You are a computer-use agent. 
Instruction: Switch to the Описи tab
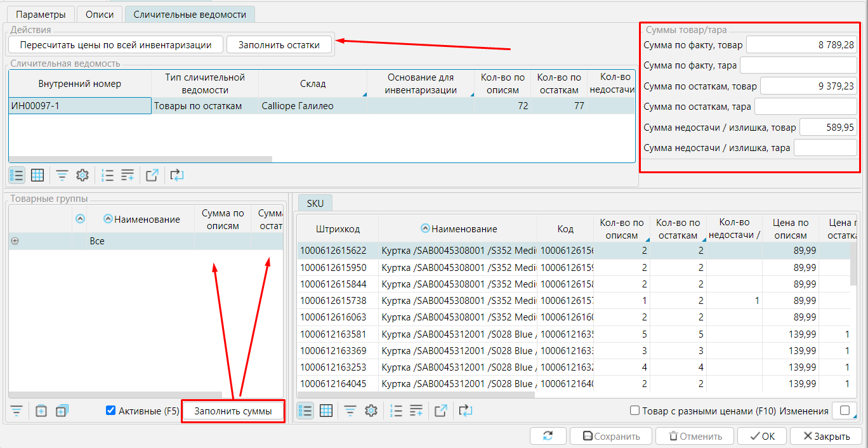(100, 14)
